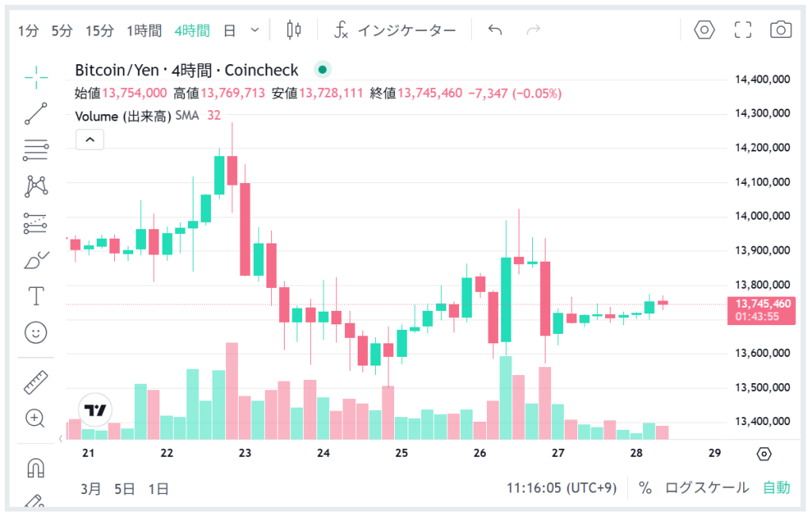This screenshot has width=812, height=517.
Task: Select the text annotation tool
Action: click(36, 296)
